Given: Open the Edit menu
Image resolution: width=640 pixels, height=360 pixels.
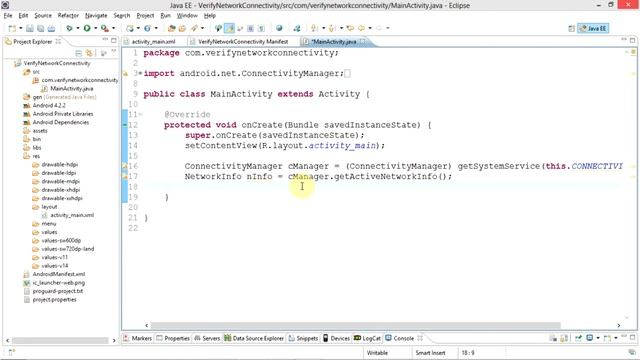Looking at the screenshot, I should 23,16.
